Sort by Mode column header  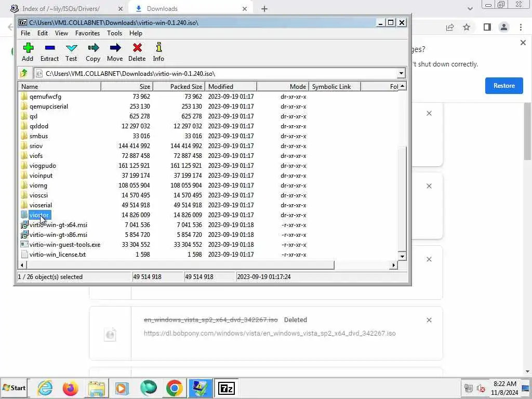point(283,87)
